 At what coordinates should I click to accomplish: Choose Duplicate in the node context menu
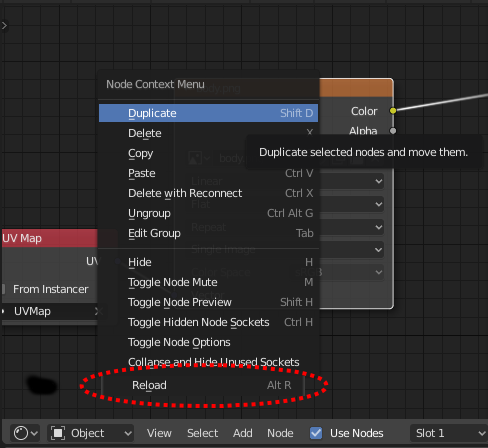tap(208, 113)
